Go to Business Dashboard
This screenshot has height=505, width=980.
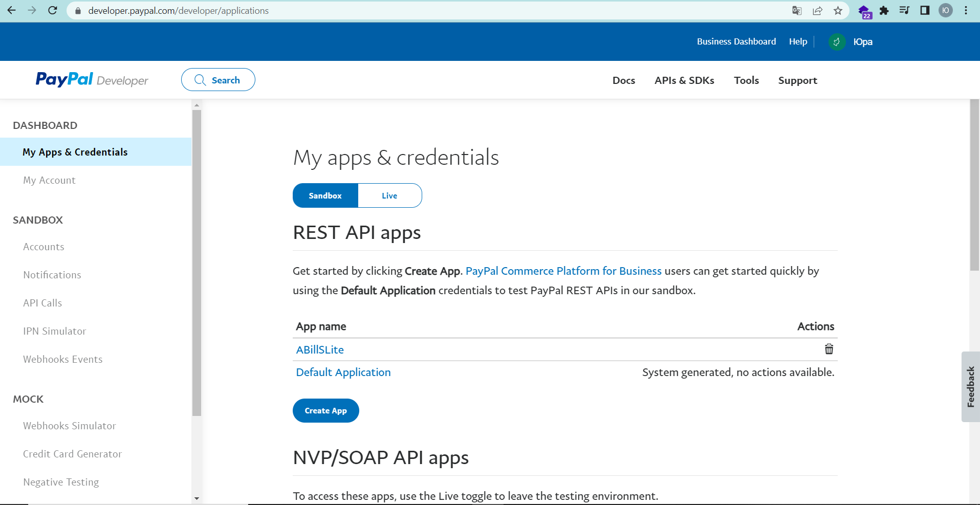(x=736, y=41)
